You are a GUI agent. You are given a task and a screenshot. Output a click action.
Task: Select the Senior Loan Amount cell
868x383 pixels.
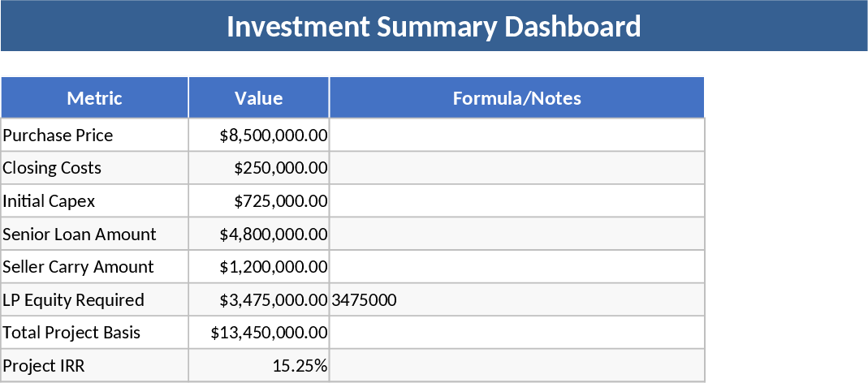(95, 234)
